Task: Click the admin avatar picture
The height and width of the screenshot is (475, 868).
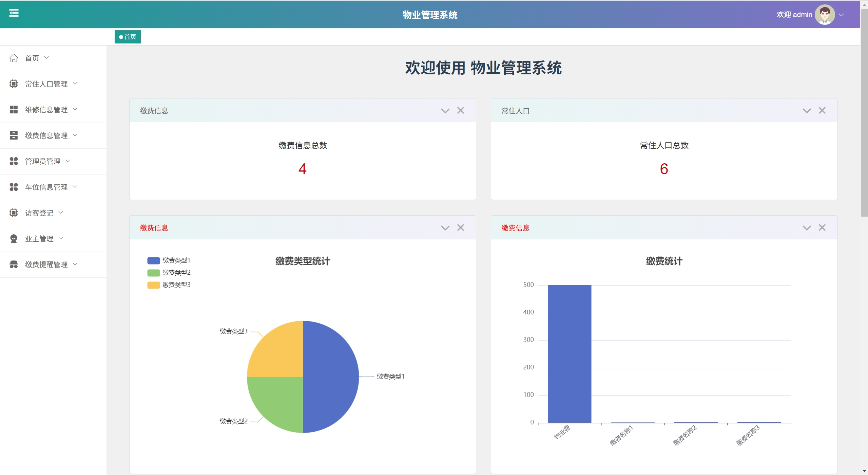Action: click(825, 15)
